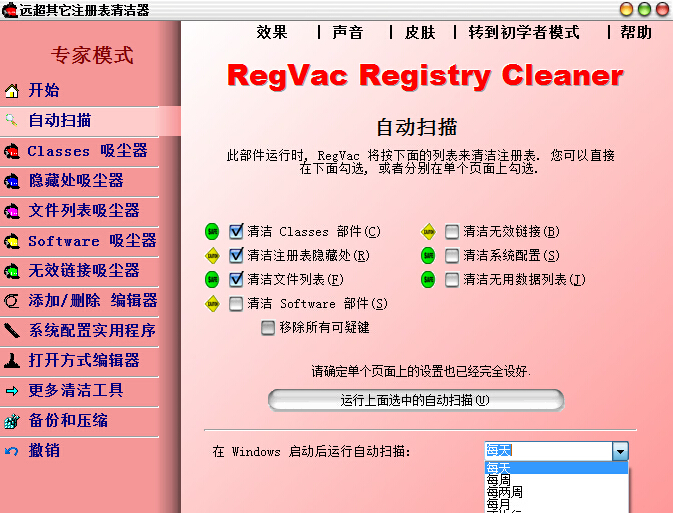Click the icon beside 备份和压缩
Screen dimensions: 673x513
12,421
